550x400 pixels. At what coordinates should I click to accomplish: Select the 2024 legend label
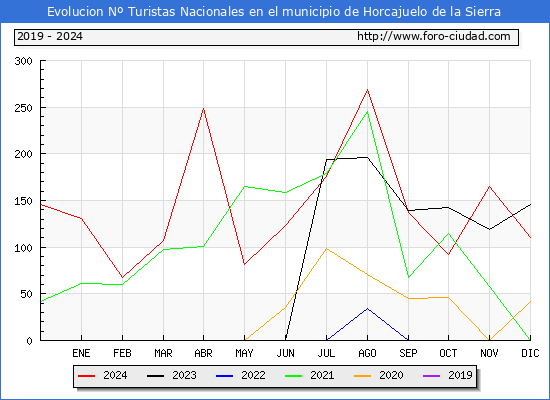pos(115,375)
